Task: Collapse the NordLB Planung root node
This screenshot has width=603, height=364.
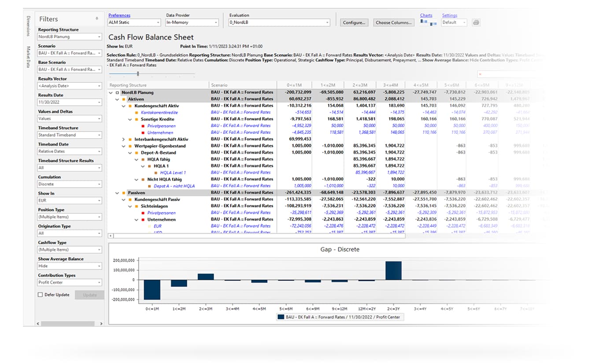Action: pyautogui.click(x=111, y=93)
